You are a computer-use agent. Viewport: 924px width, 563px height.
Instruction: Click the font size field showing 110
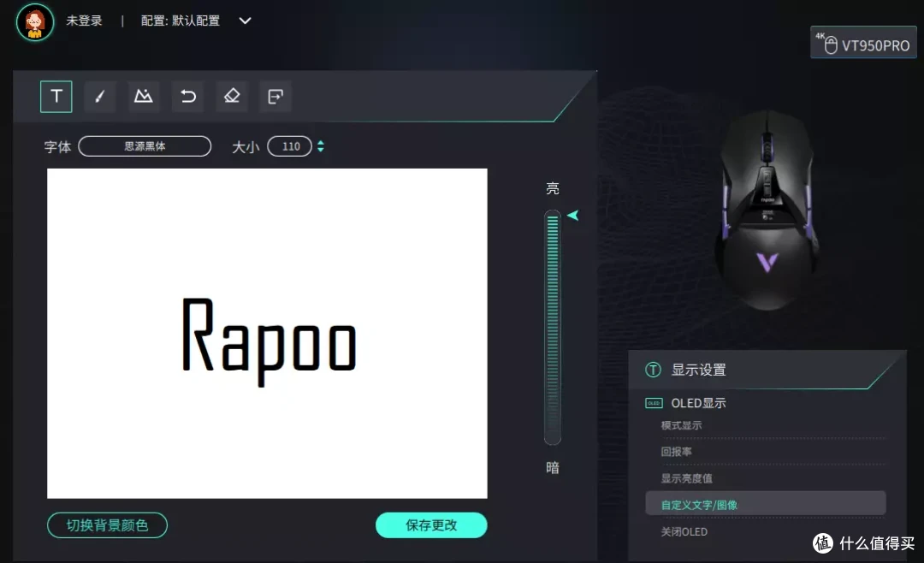click(x=289, y=146)
